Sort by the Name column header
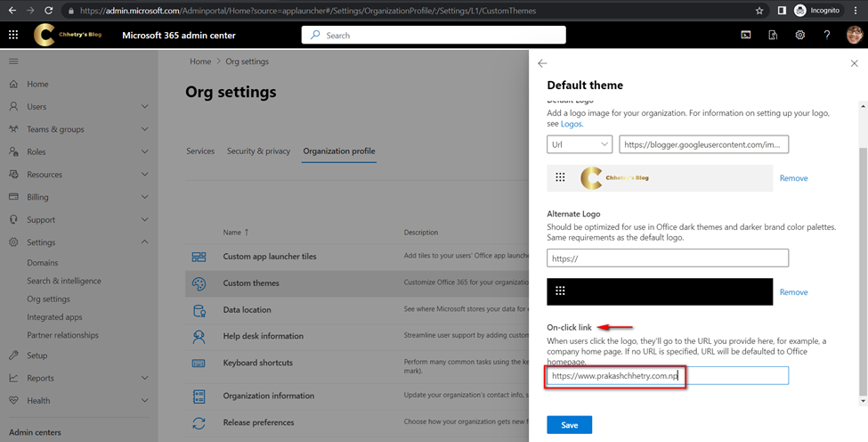 coord(236,233)
